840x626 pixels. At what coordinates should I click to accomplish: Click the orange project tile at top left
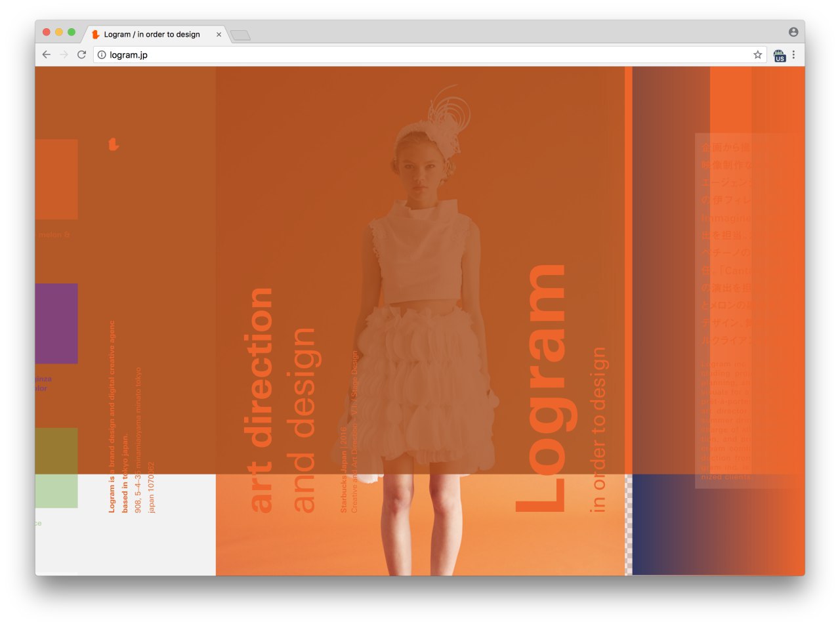click(56, 179)
